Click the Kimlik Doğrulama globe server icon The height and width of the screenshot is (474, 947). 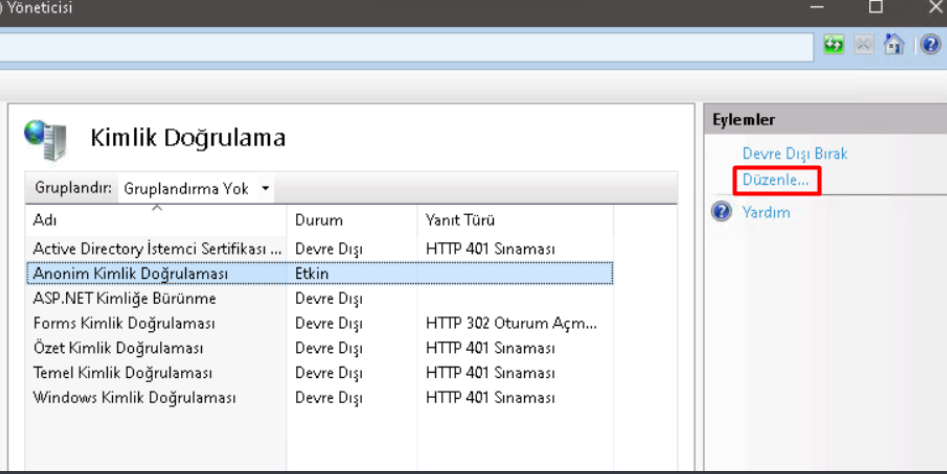tap(47, 139)
